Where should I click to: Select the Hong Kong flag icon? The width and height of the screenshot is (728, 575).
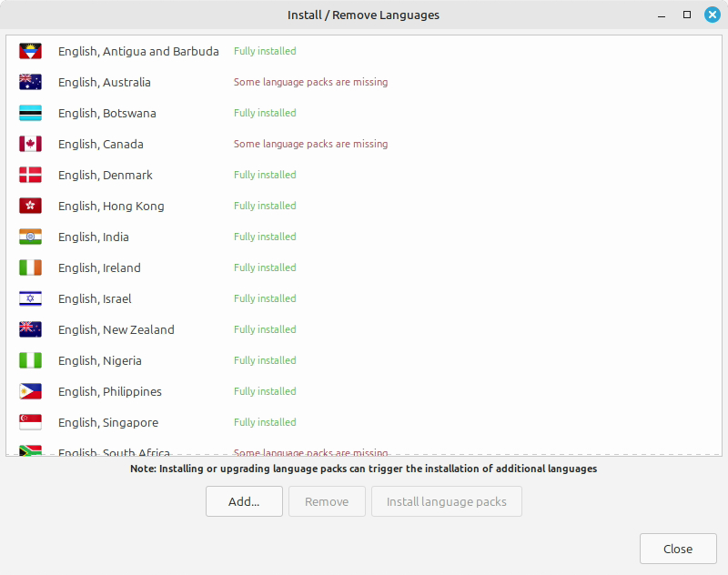coord(30,207)
